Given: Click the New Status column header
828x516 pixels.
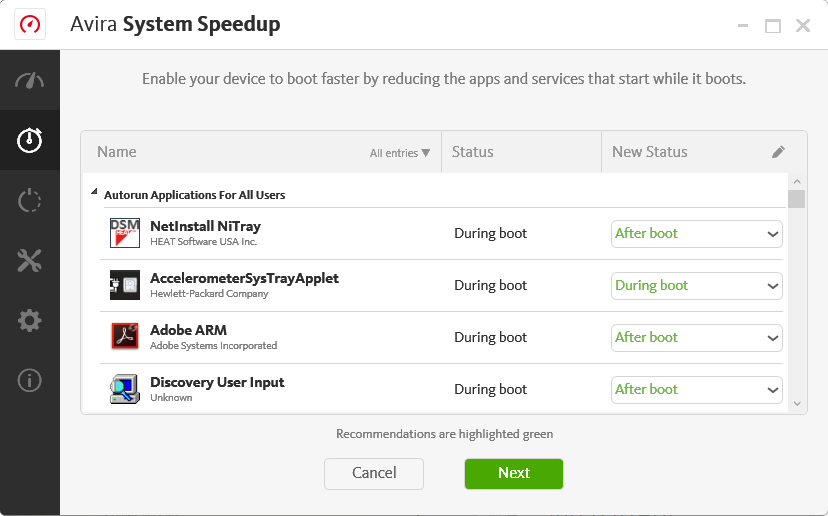Looking at the screenshot, I should 650,152.
